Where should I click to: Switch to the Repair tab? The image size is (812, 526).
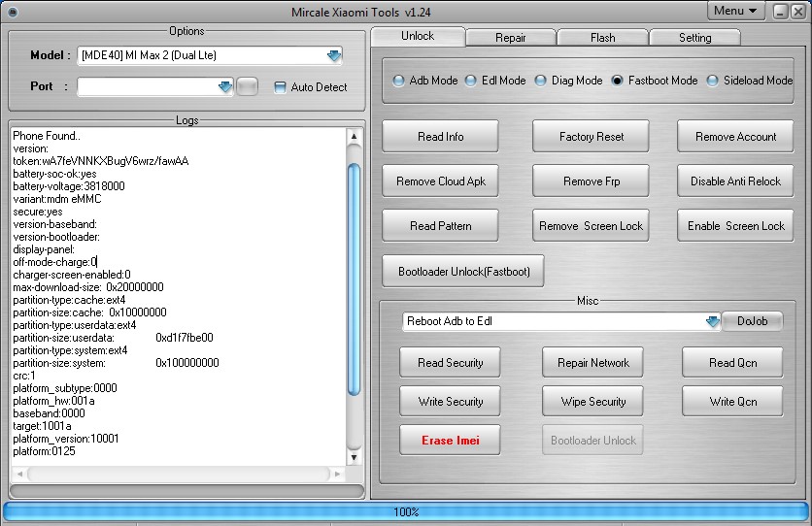click(511, 38)
